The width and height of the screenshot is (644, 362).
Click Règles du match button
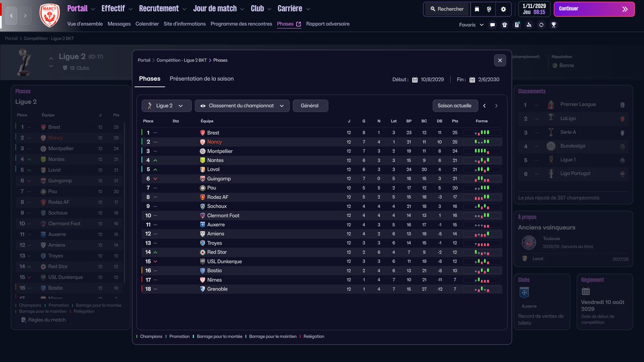43,320
